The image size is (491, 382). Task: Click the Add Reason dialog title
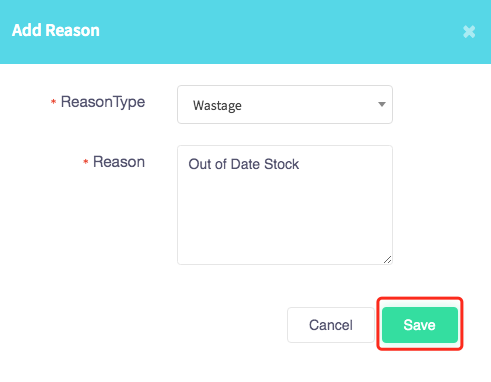click(x=56, y=30)
